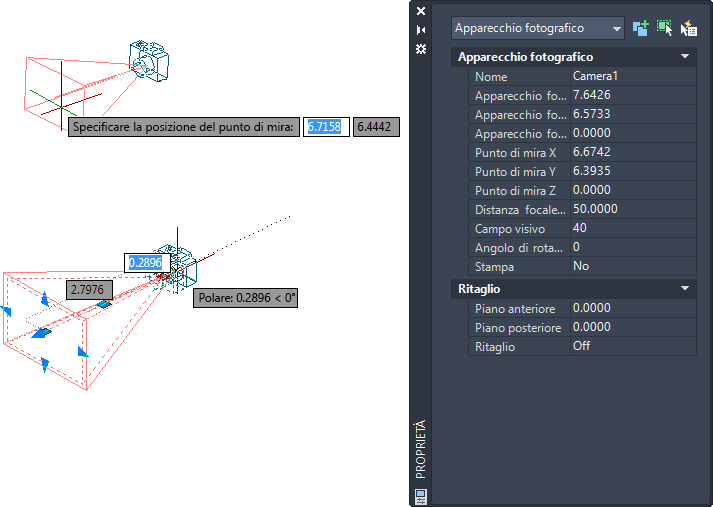Viewport: 713px width, 507px height.
Task: Collapse the Ritaglio section
Action: [685, 289]
